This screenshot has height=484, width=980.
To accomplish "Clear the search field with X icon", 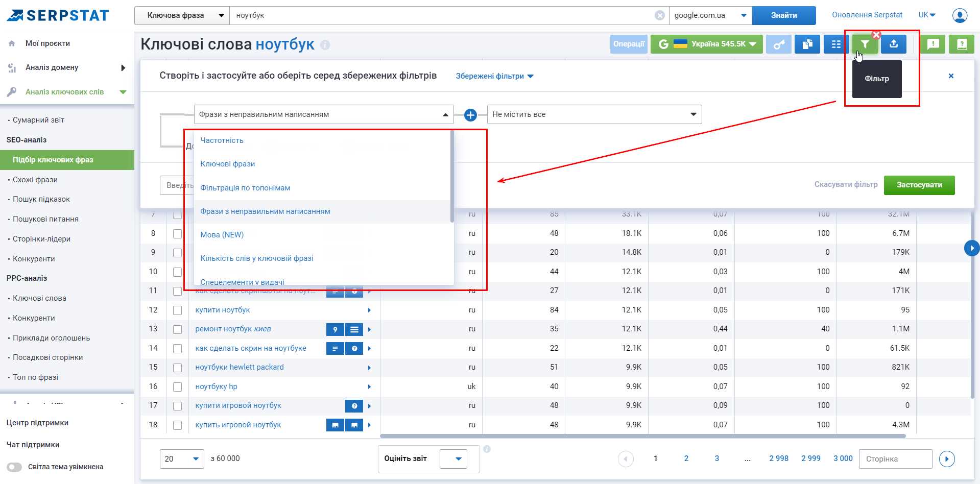I will click(x=660, y=15).
